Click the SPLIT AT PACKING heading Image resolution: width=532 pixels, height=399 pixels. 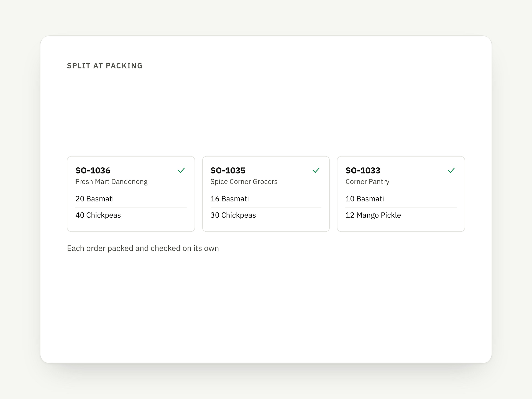coord(105,66)
